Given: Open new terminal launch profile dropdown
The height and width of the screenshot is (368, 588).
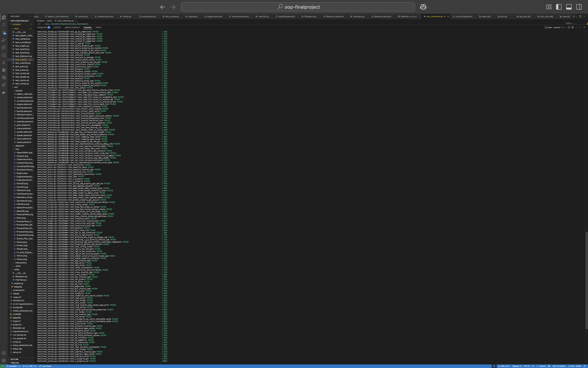Looking at the screenshot, I should pyautogui.click(x=565, y=28).
